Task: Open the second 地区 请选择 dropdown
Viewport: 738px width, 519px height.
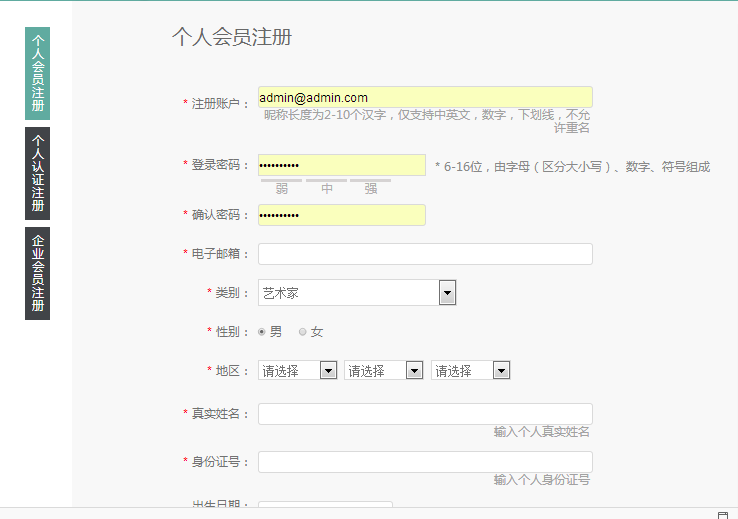Action: (384, 370)
